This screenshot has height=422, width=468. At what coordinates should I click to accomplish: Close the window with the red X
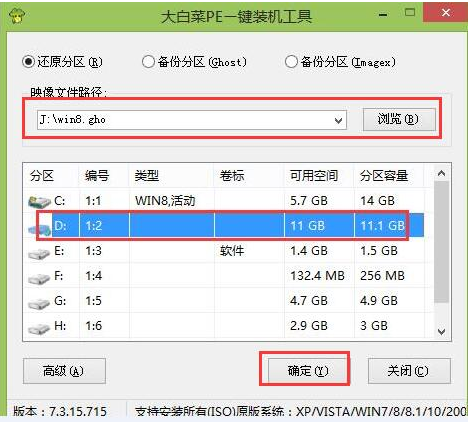click(446, 13)
